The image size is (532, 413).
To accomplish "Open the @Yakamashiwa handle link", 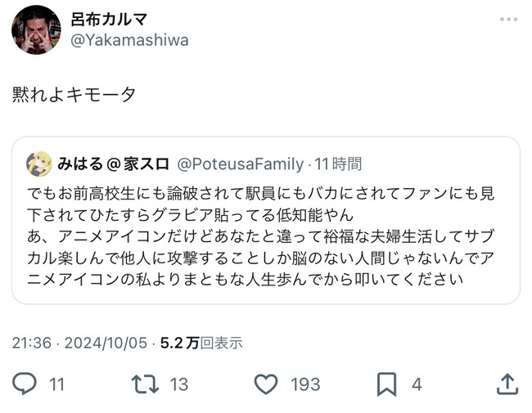I will point(129,40).
